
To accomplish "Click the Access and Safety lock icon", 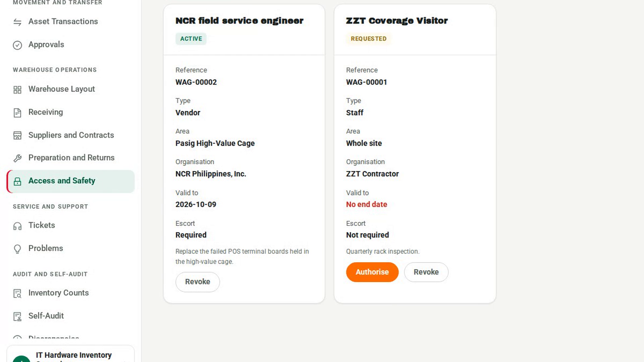I will (17, 181).
